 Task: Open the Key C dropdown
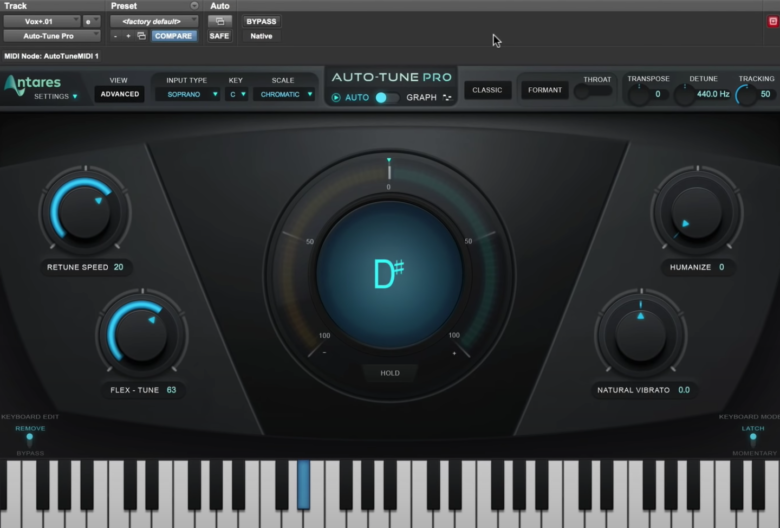(237, 94)
